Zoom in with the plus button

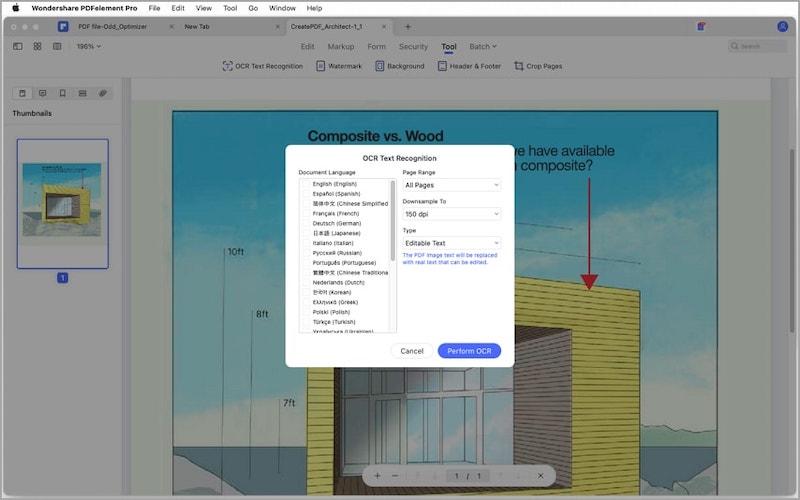pos(377,476)
